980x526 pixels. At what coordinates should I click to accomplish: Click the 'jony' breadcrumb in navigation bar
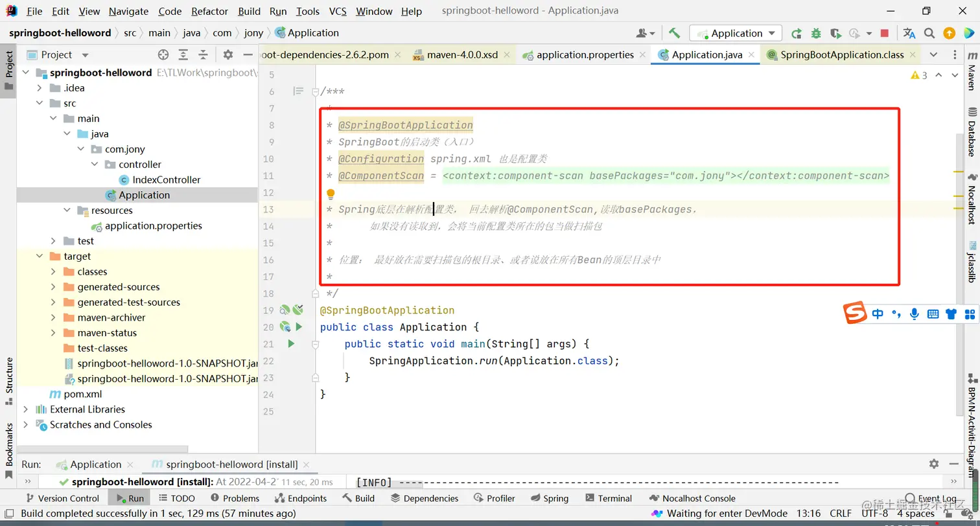(253, 33)
